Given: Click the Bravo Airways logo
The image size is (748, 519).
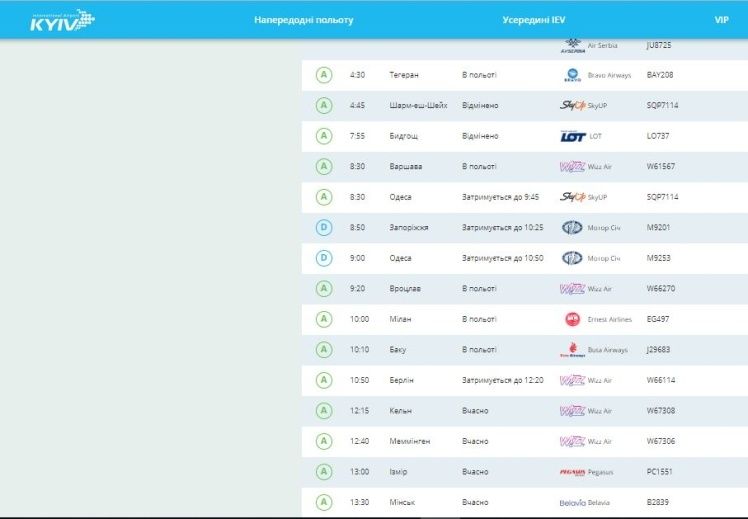Looking at the screenshot, I should pos(572,75).
